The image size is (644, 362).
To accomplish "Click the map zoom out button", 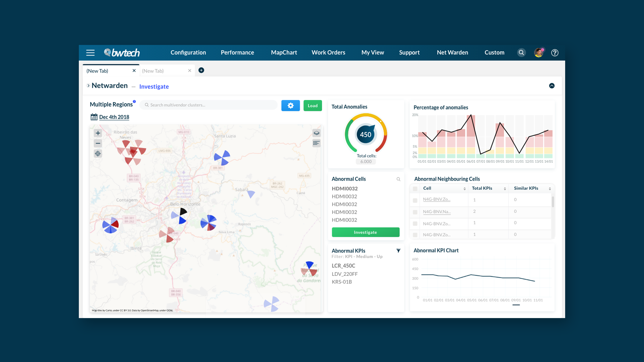I will pos(98,143).
